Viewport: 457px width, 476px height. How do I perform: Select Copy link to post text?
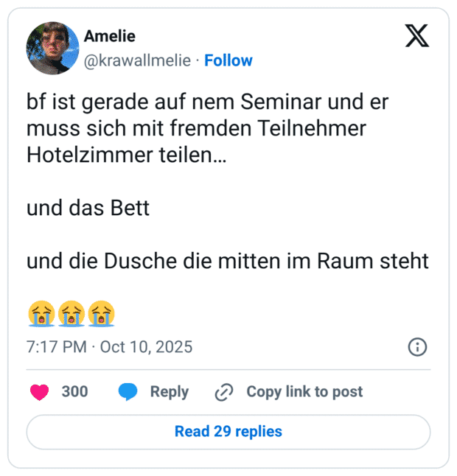coord(304,392)
